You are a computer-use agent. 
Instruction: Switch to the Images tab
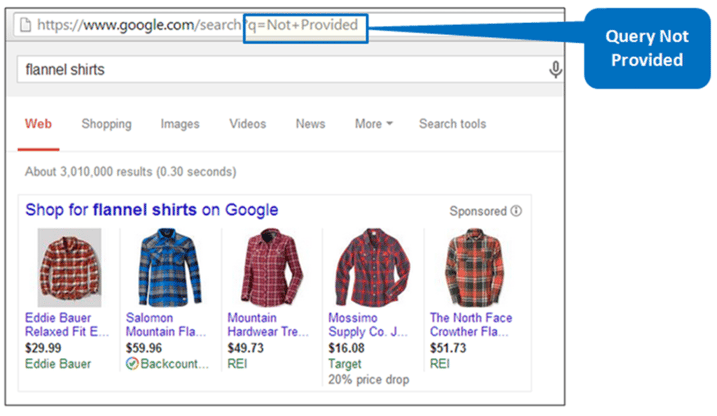click(x=180, y=124)
